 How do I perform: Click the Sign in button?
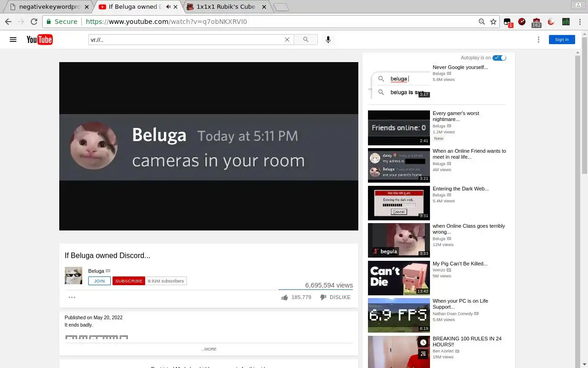tap(562, 40)
